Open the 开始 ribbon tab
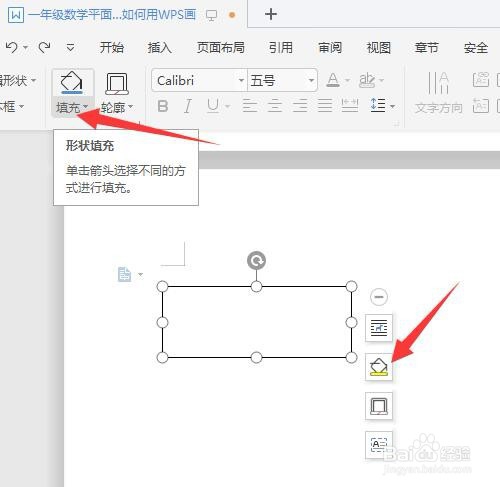 tap(112, 48)
